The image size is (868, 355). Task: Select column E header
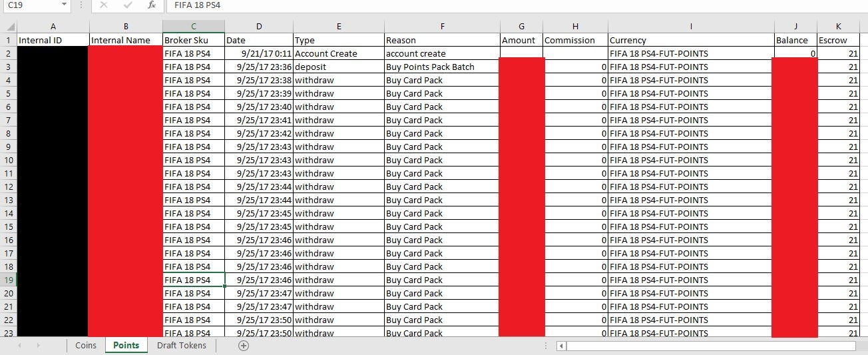point(339,27)
